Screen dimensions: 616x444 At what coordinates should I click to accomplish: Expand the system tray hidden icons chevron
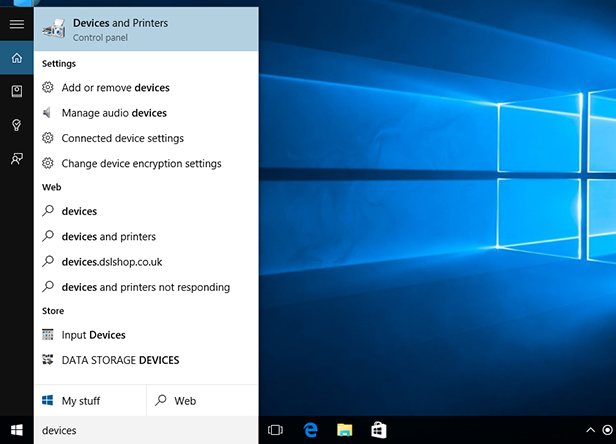(x=590, y=430)
